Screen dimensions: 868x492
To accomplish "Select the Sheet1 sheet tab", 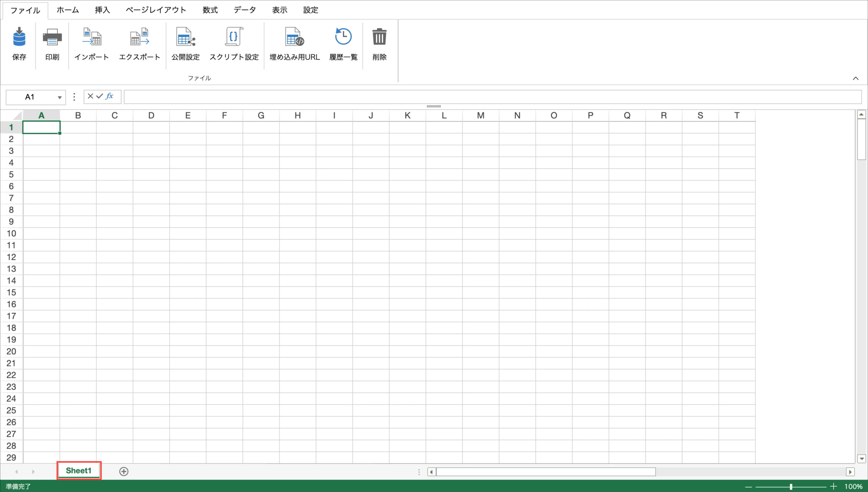I will [79, 470].
